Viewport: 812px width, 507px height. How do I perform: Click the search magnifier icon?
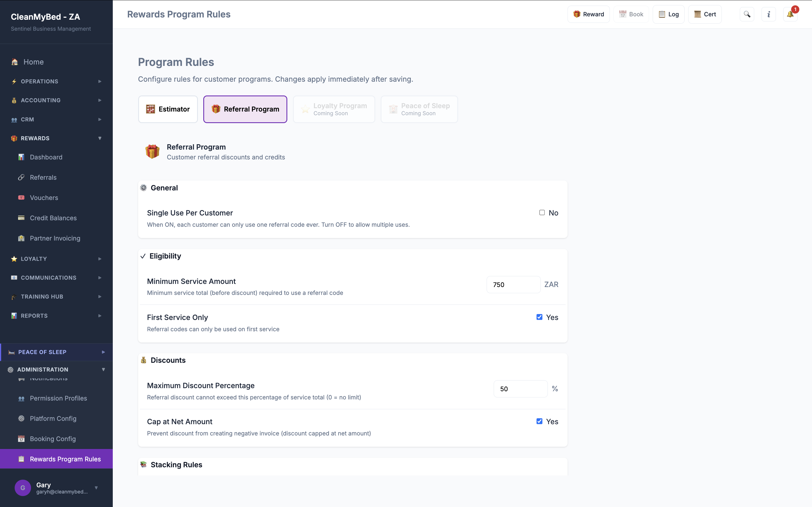(x=747, y=14)
